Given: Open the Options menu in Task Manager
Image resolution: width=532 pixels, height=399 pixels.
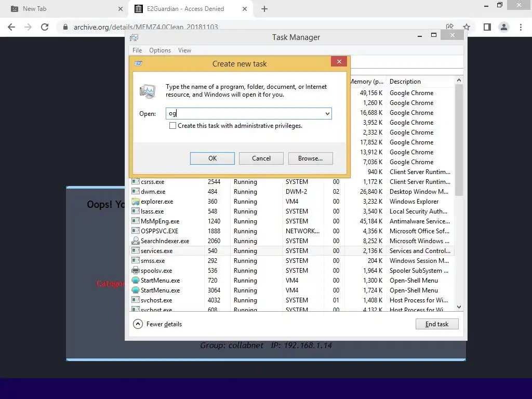Looking at the screenshot, I should pos(160,50).
